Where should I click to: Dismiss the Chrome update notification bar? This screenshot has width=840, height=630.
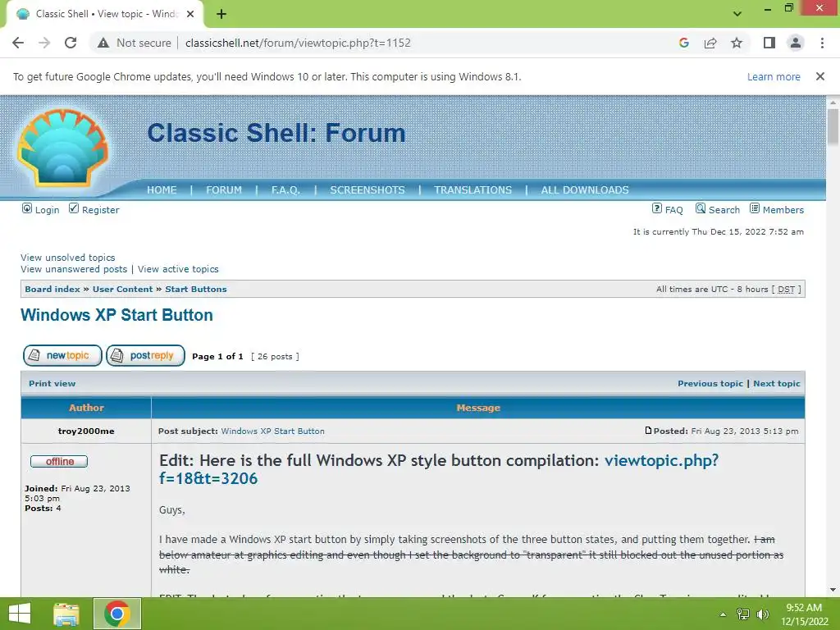[x=820, y=76]
